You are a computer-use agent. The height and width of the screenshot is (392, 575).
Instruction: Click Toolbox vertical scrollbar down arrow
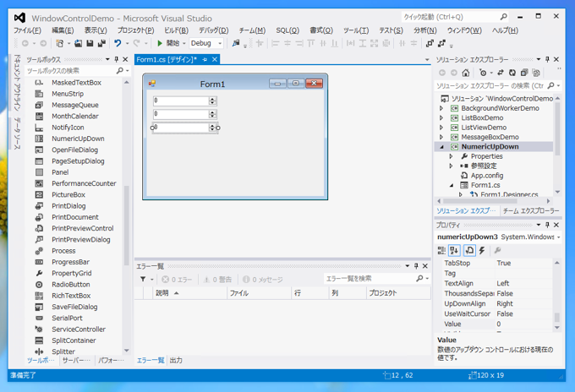[x=127, y=351]
